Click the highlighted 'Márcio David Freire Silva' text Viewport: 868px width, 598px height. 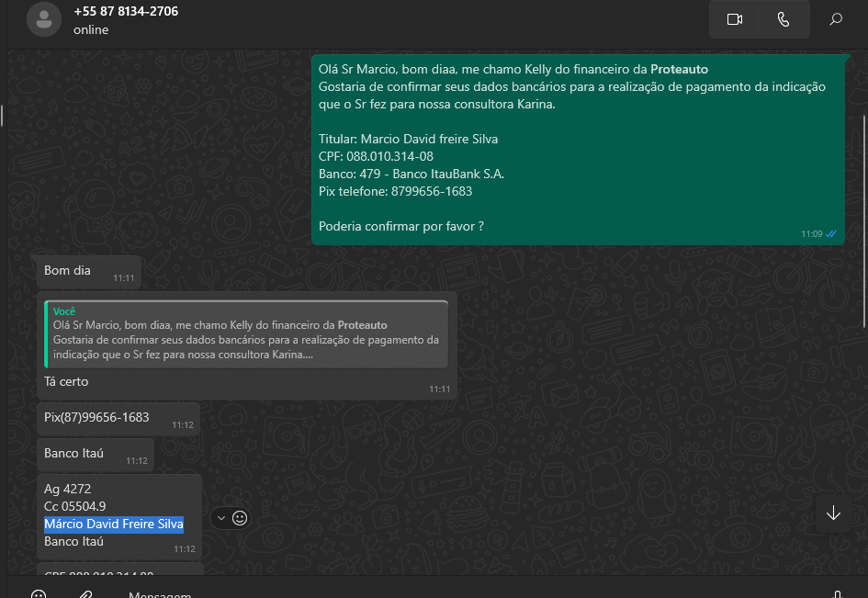pos(114,525)
